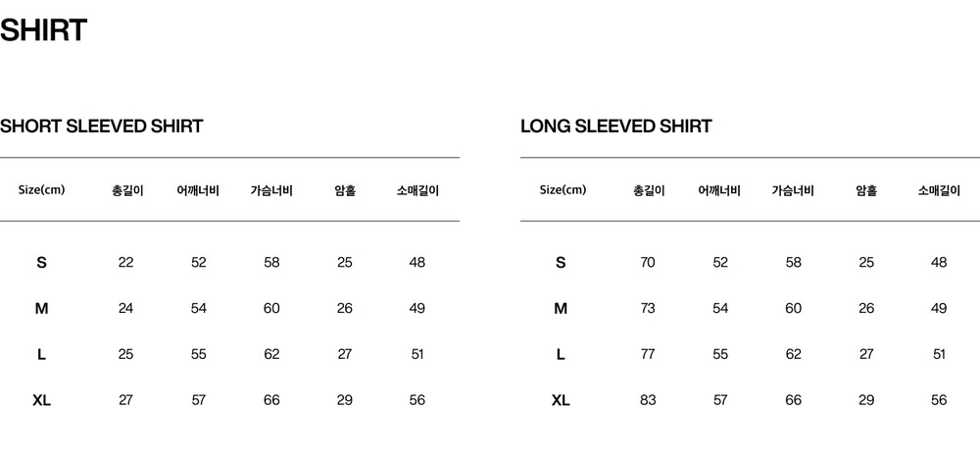Click total length value 24 for short sleeved M

125,308
